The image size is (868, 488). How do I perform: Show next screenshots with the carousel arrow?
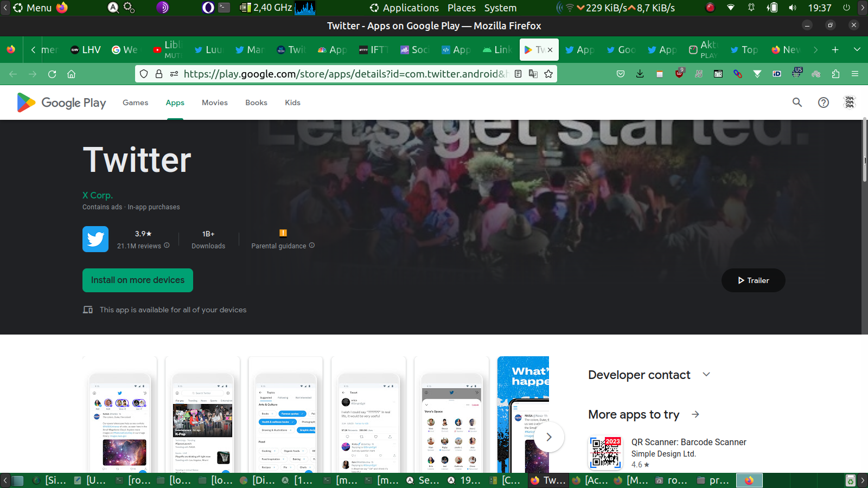pyautogui.click(x=549, y=437)
